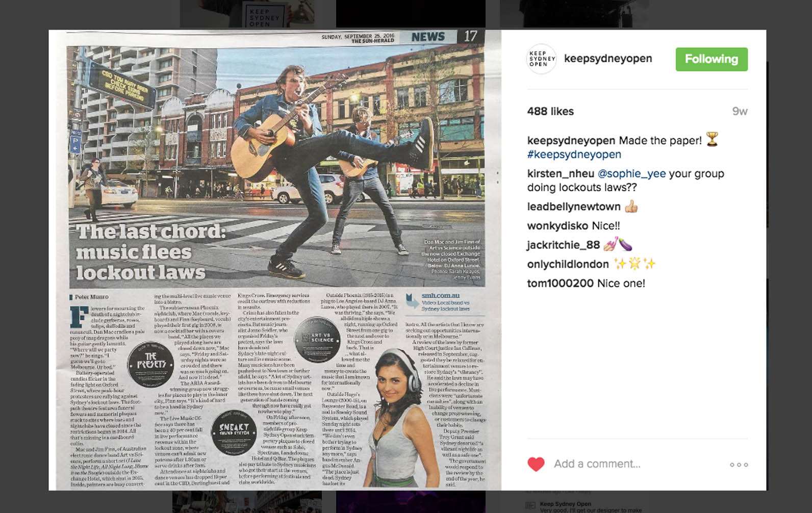812x513 pixels.
Task: Open the #keepsydneyopen hashtag
Action: click(x=574, y=155)
